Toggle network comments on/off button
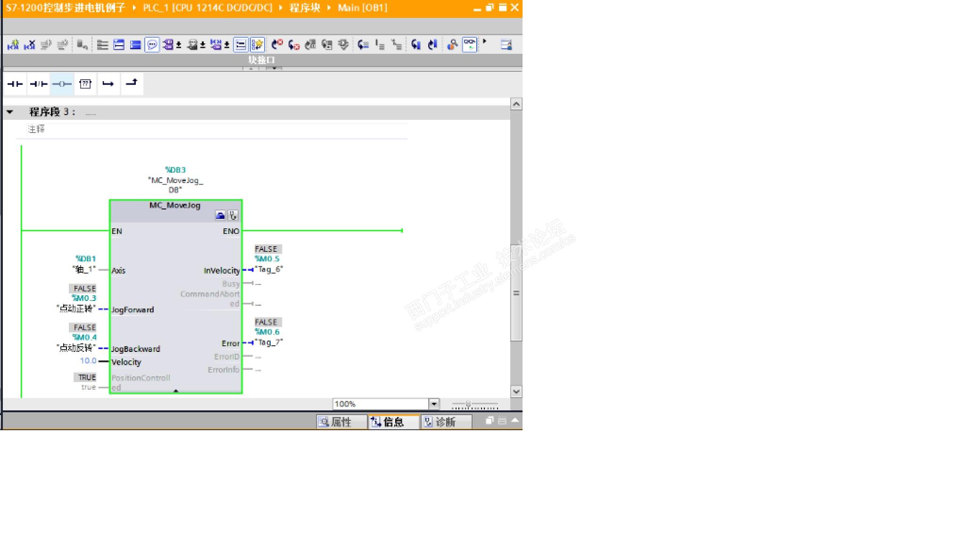 (241, 45)
